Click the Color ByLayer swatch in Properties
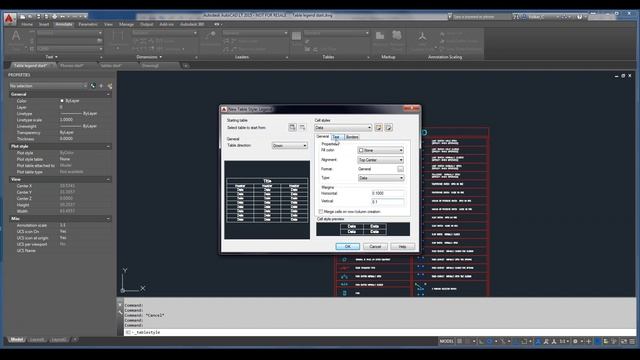 [62, 101]
